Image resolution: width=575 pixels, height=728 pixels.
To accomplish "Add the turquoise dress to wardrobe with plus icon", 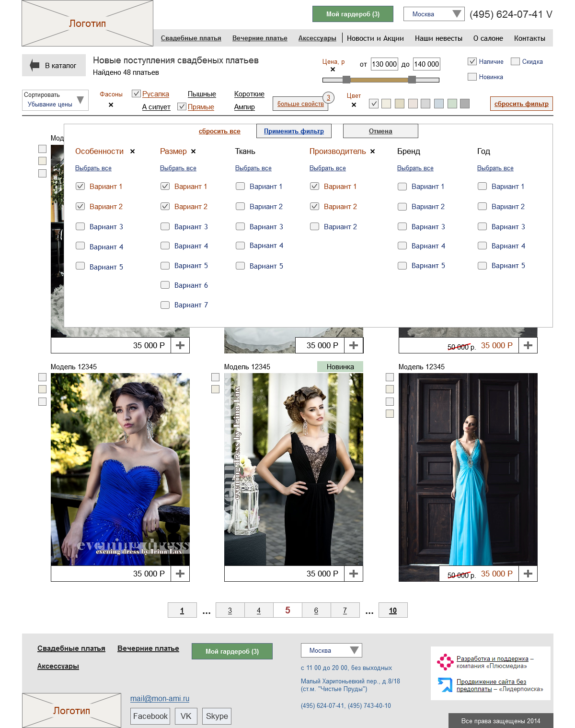I will (528, 574).
